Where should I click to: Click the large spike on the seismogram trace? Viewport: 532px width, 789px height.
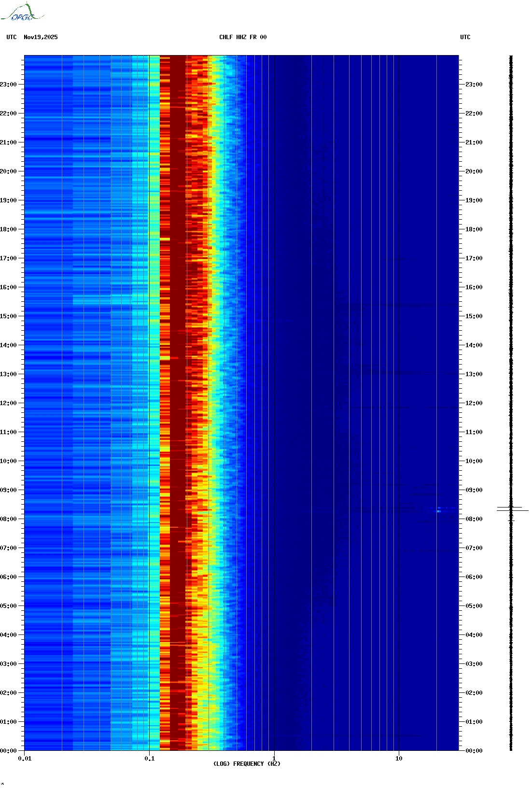coord(512,509)
